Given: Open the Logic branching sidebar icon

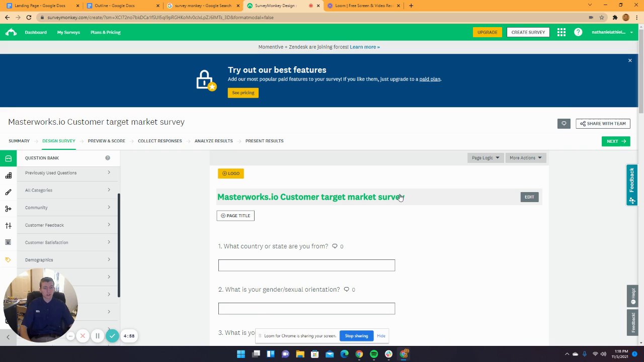Looking at the screenshot, I should point(8,209).
